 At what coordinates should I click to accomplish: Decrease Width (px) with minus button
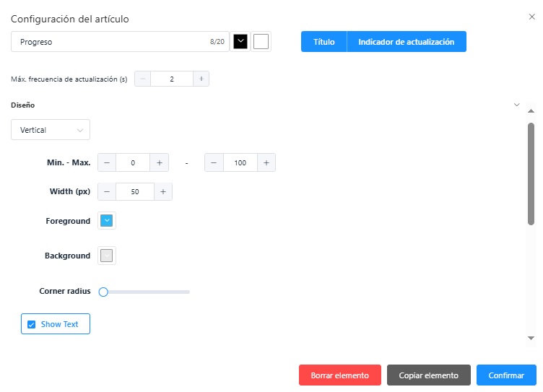pos(107,191)
